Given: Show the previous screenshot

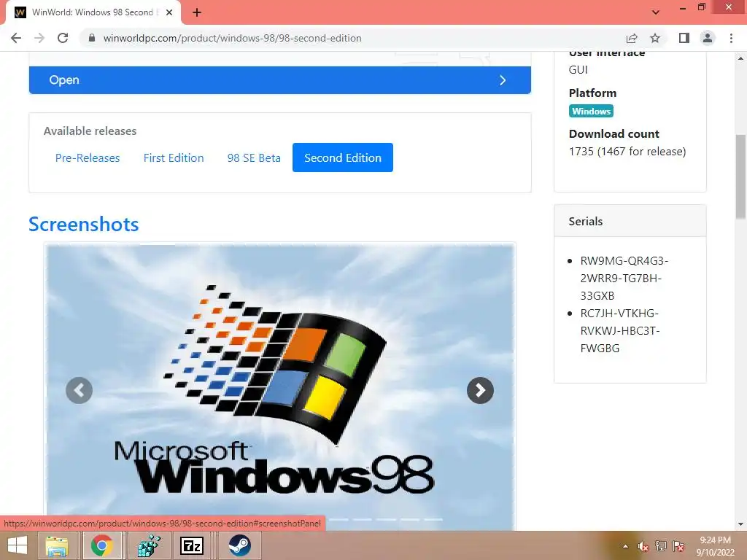Looking at the screenshot, I should [x=79, y=391].
